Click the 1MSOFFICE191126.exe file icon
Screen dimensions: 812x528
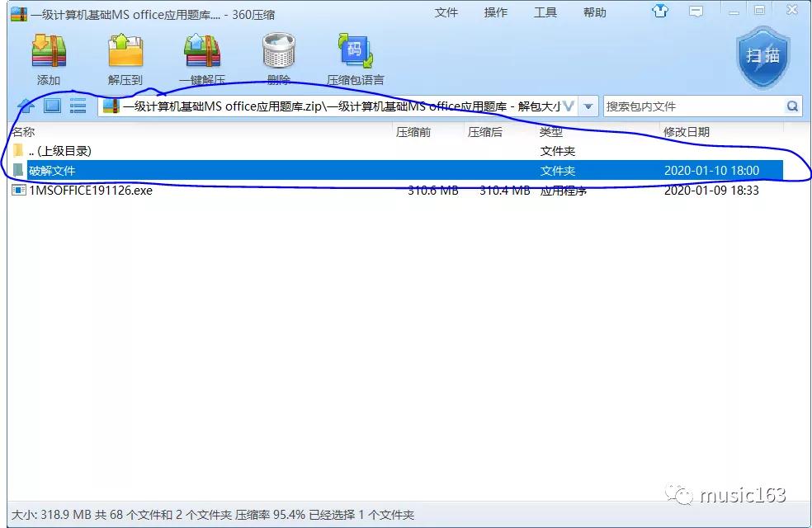pos(19,190)
